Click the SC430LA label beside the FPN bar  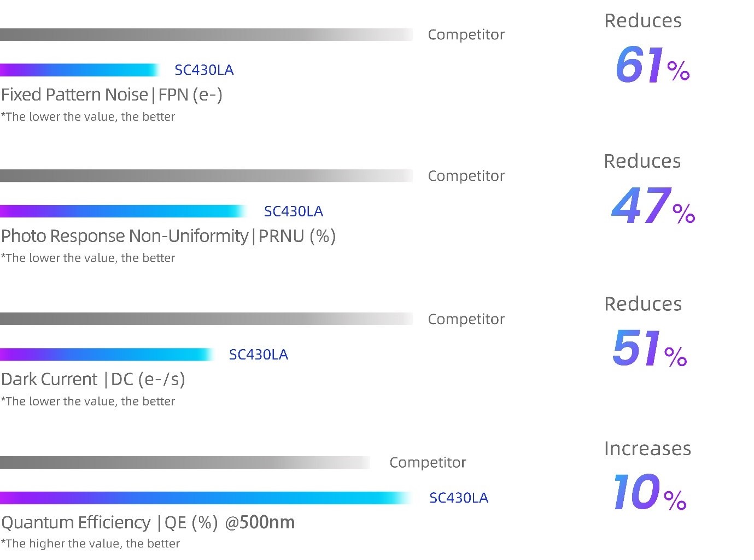point(204,70)
